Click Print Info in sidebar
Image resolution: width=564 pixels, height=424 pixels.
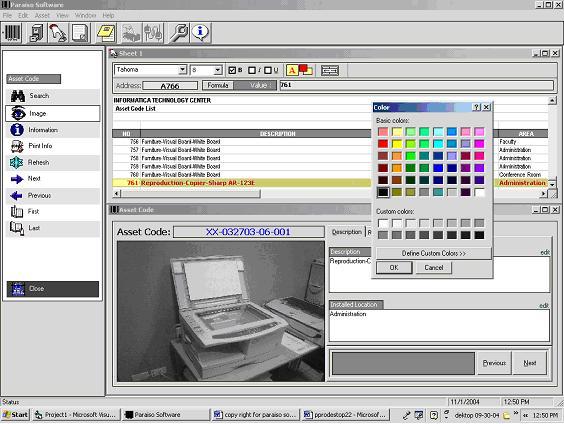coord(53,146)
